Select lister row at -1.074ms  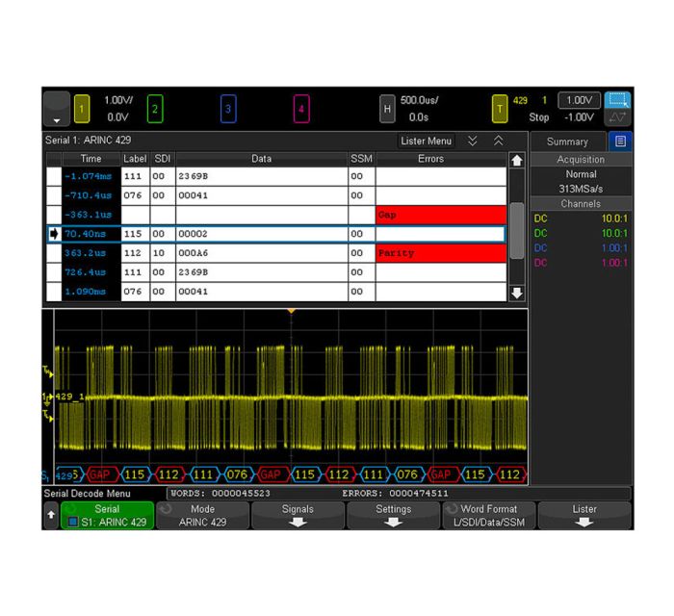(x=276, y=176)
